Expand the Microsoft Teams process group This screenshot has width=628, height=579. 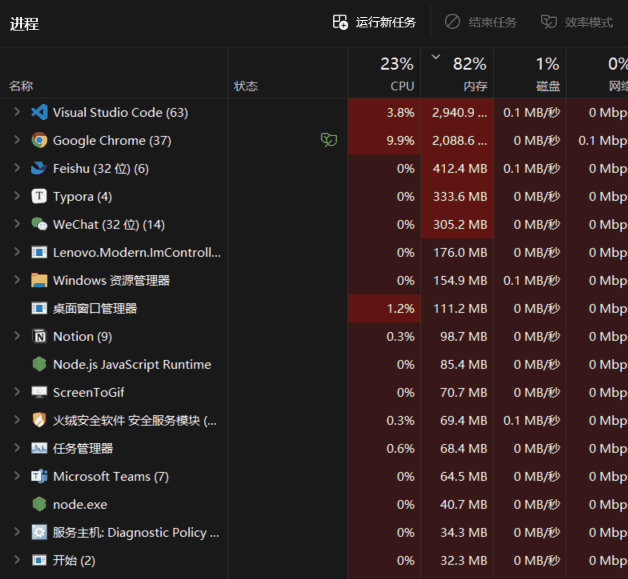(x=17, y=475)
